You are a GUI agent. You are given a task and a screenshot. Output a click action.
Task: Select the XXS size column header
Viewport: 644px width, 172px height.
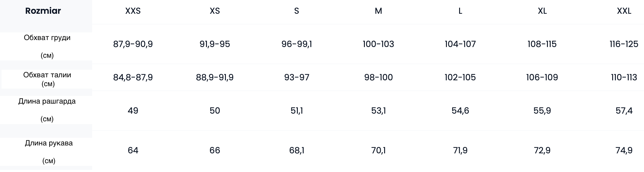click(133, 11)
